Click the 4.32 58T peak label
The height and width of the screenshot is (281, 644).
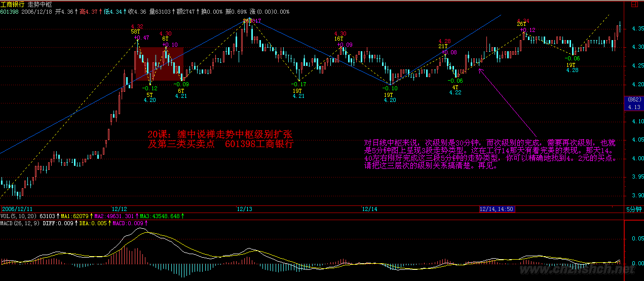(137, 29)
